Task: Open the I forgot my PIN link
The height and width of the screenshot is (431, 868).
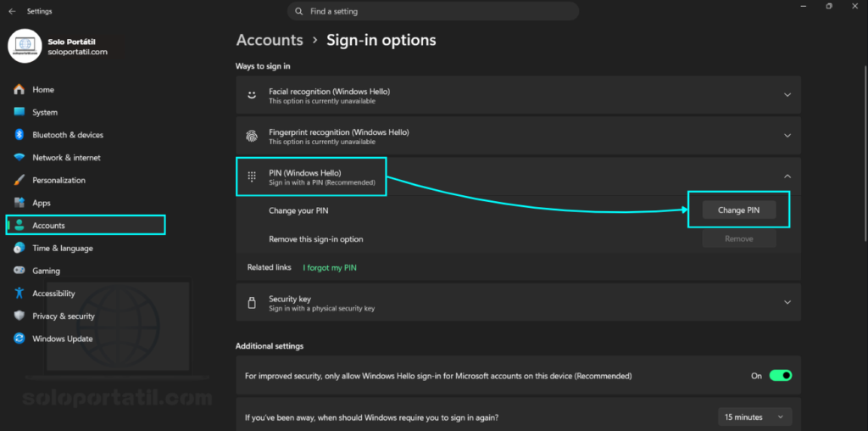Action: (330, 267)
